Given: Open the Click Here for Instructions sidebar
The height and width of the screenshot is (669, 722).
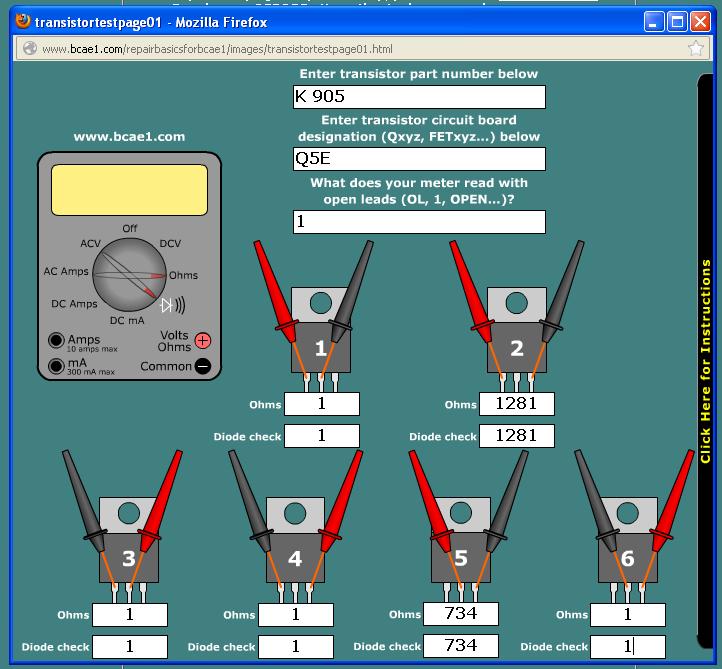Looking at the screenshot, I should click(705, 361).
